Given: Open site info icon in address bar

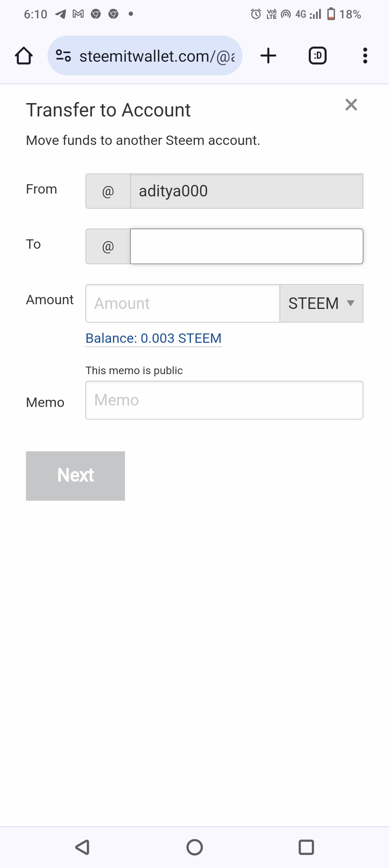Looking at the screenshot, I should pos(63,56).
